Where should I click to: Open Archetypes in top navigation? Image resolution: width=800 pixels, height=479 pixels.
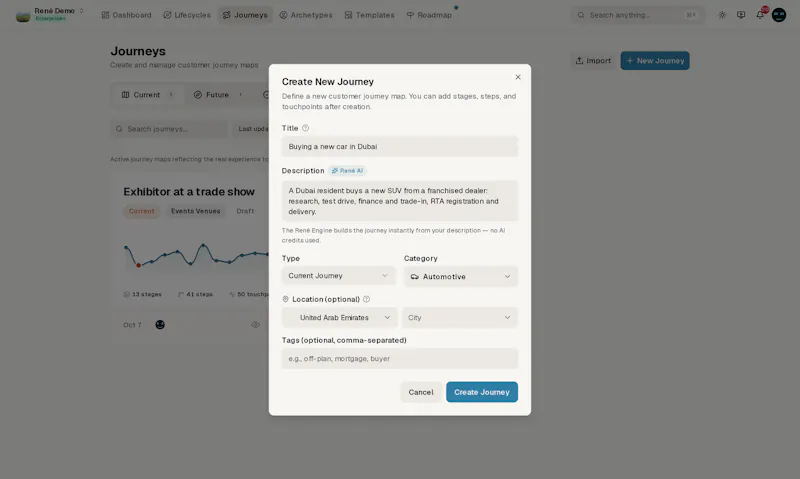coord(306,15)
